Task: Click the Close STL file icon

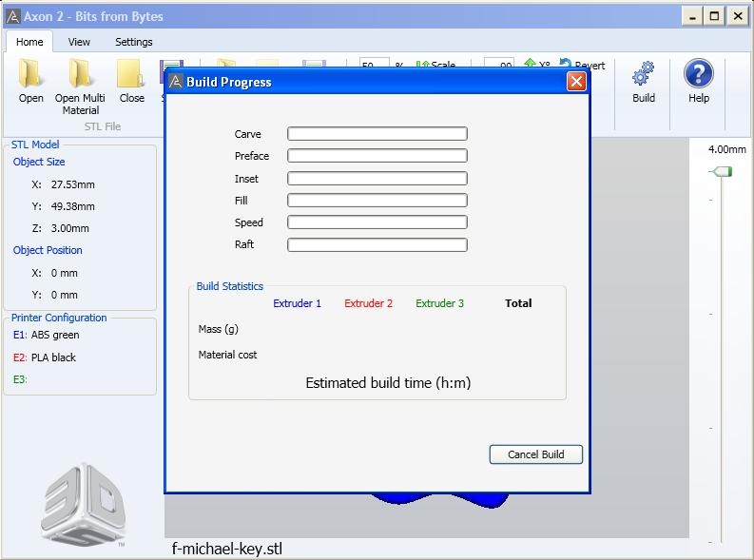Action: (x=131, y=73)
